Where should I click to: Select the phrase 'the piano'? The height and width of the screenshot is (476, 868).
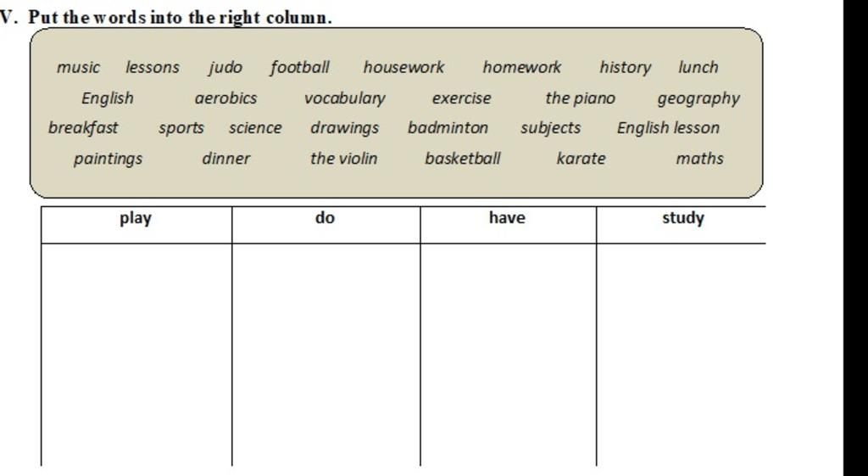point(580,98)
